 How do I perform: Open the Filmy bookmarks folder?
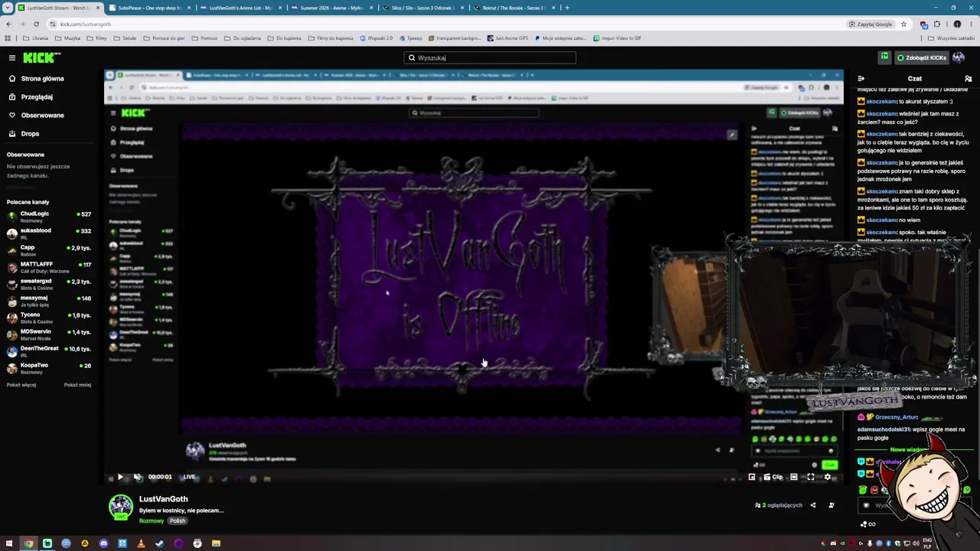click(97, 38)
